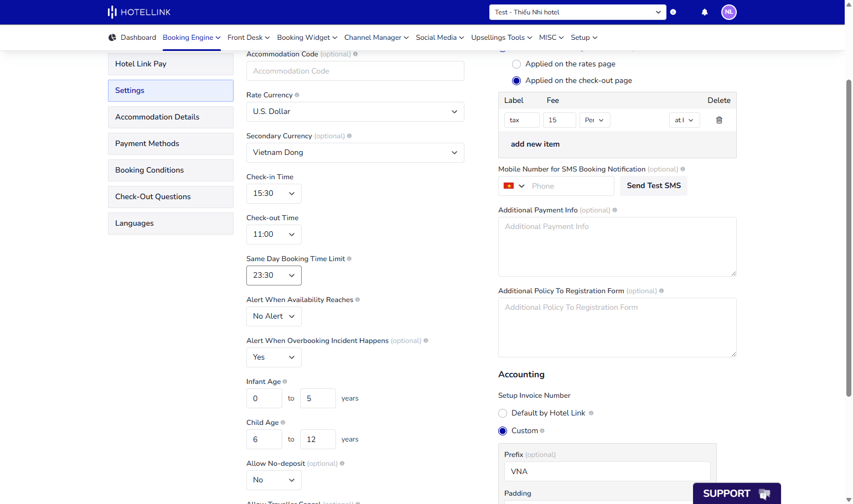Open the notifications bell
The width and height of the screenshot is (853, 504).
705,12
